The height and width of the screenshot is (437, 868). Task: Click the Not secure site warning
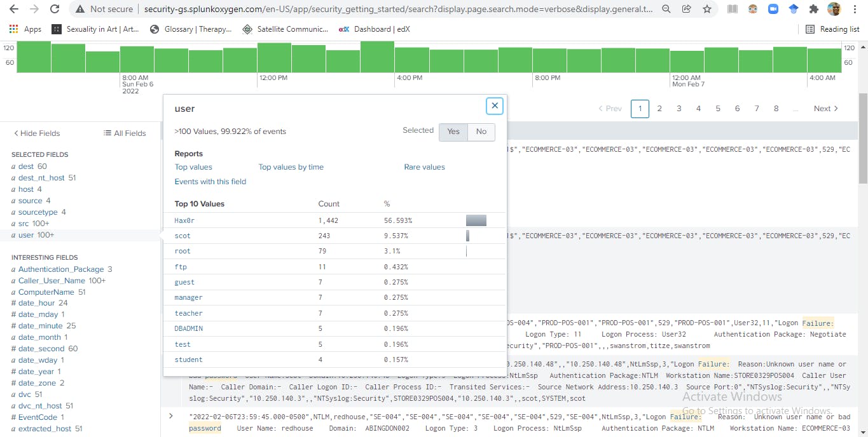(104, 10)
